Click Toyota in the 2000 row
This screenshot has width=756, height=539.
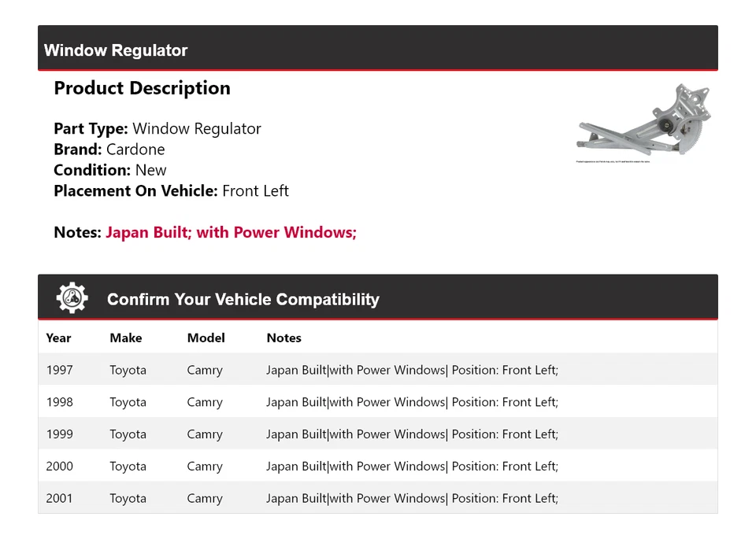tap(128, 467)
